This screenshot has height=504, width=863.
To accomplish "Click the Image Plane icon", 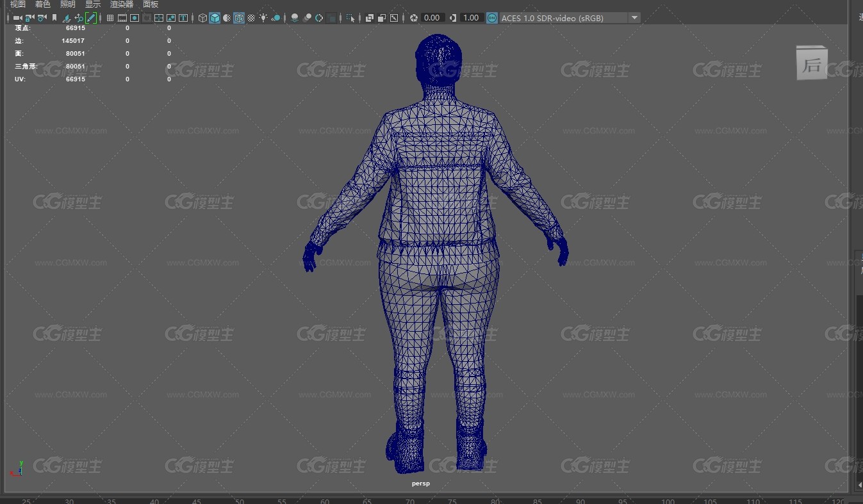I will [67, 18].
